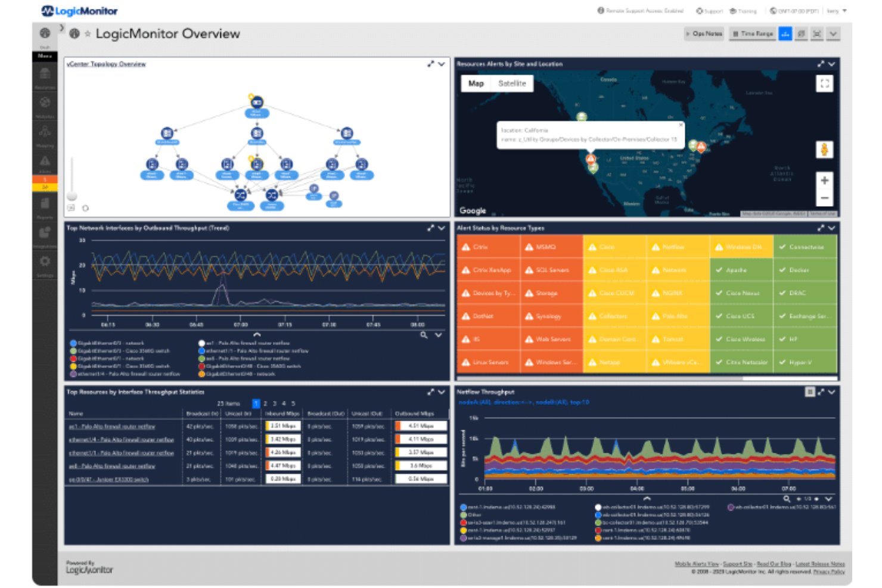Viewport: 882px width, 588px height.
Task: Toggle ethernet1/4 Palo Alto series in the trend legend
Action: click(125, 374)
